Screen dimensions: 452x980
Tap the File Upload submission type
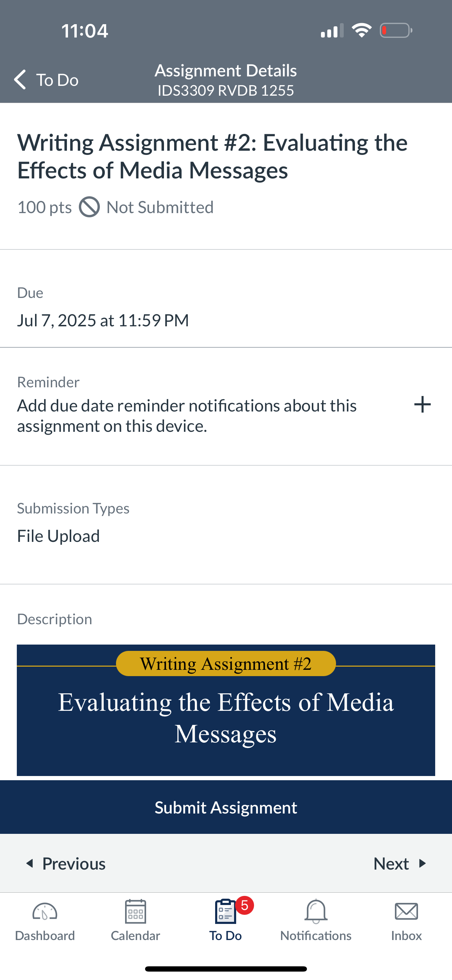coord(58,536)
